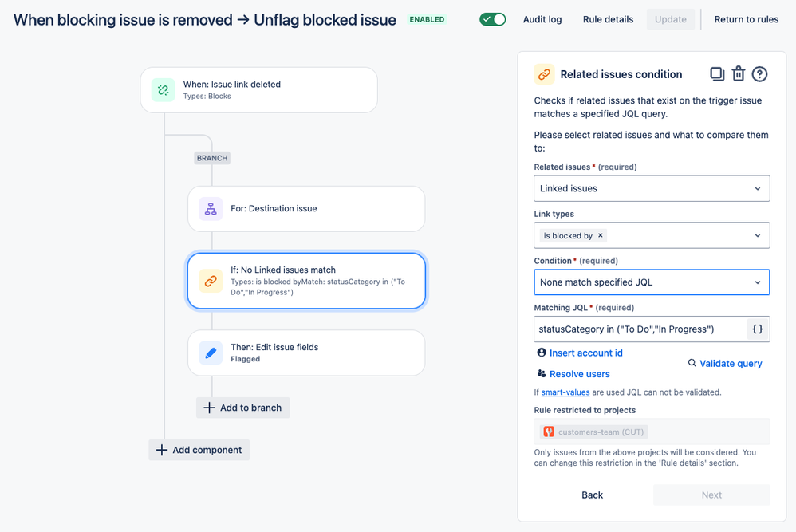Screen dimensions: 796x532
Task: Click the orange link icon in the If condition
Action: pyautogui.click(x=211, y=281)
